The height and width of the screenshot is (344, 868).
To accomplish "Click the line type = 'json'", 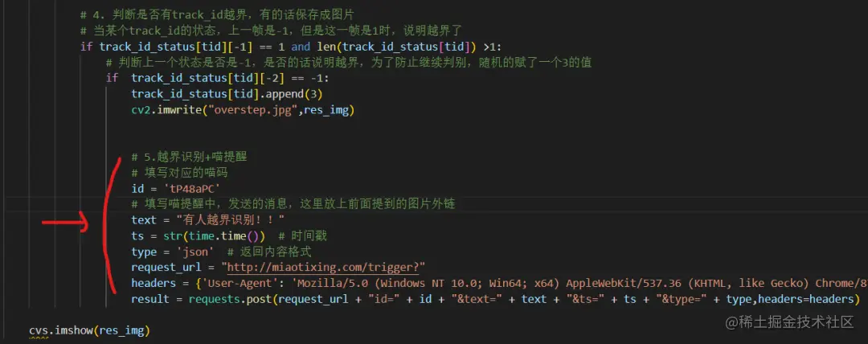I will pyautogui.click(x=173, y=252).
